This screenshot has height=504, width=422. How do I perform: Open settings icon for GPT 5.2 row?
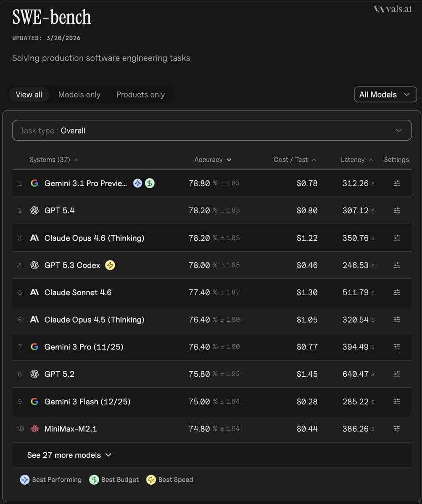396,374
